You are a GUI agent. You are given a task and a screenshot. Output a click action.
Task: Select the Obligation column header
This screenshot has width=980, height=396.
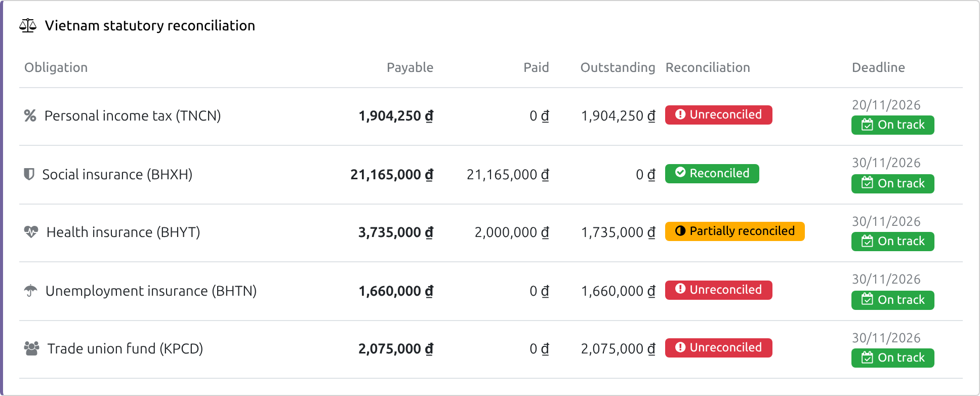click(x=56, y=67)
